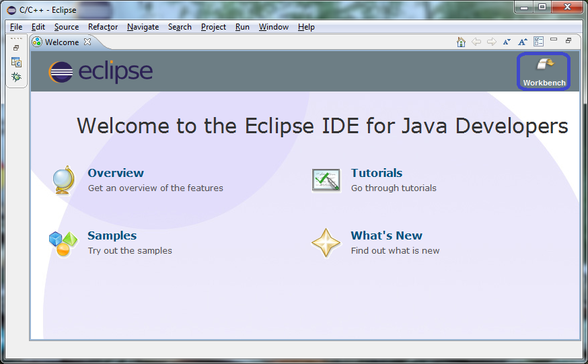Open the Samples link
The width and height of the screenshot is (588, 364).
pyautogui.click(x=112, y=235)
